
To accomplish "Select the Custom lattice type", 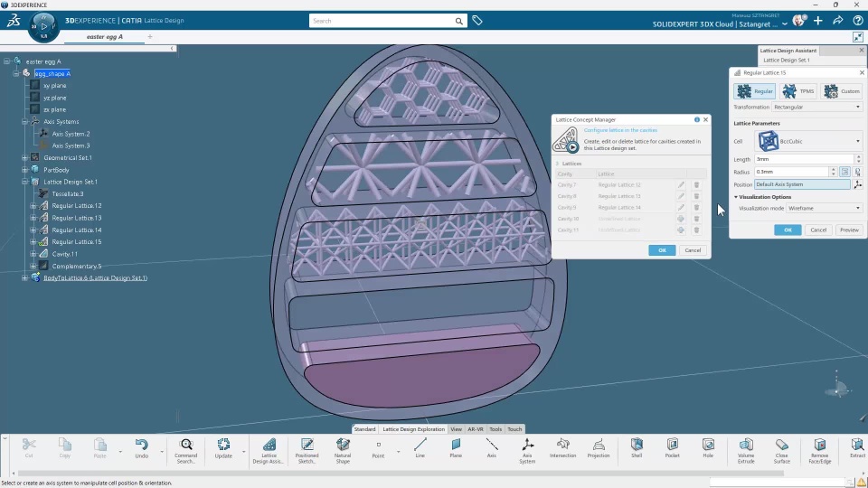I will (x=842, y=90).
